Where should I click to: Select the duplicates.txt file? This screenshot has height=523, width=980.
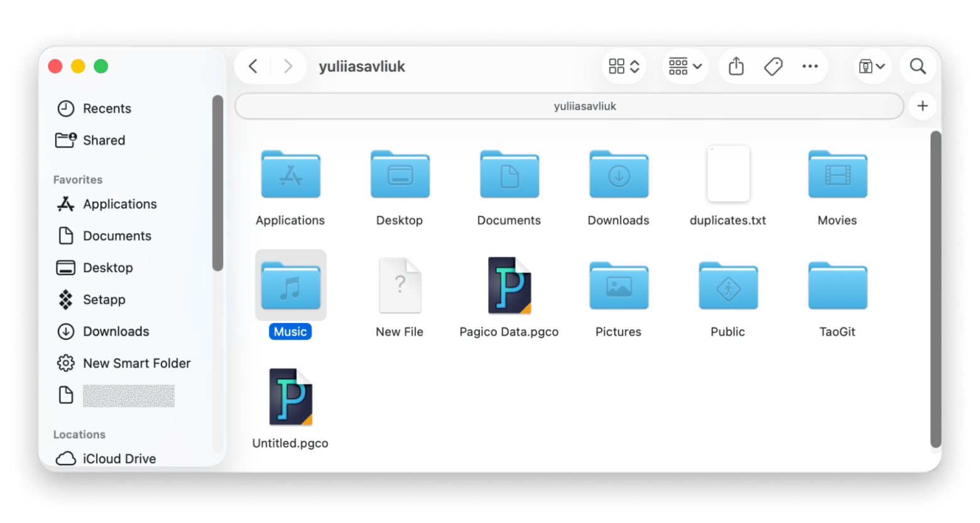727,175
